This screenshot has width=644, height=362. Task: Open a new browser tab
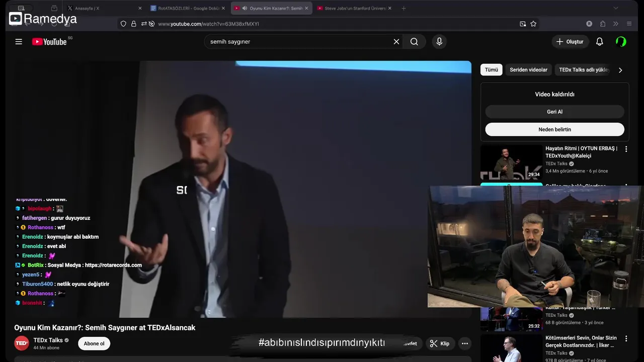404,8
